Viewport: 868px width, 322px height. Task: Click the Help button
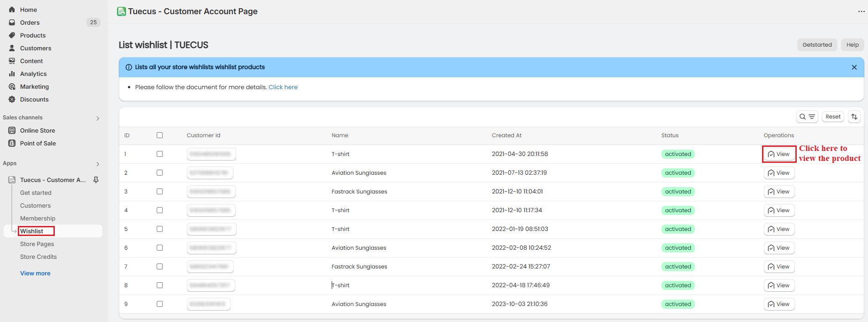point(852,45)
